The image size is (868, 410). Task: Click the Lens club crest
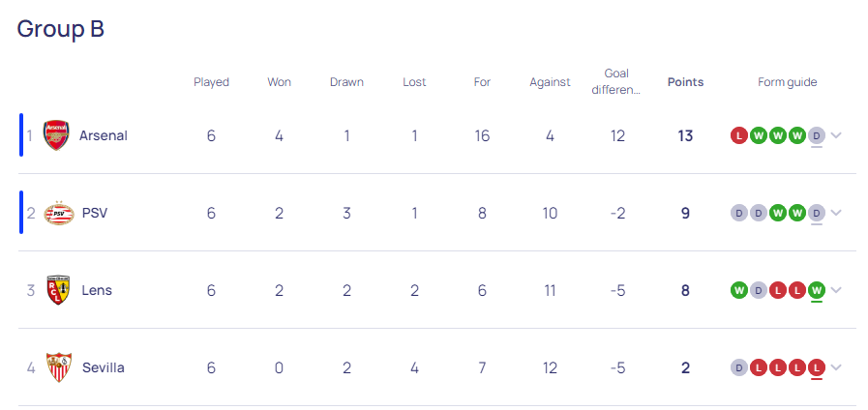pyautogui.click(x=58, y=290)
